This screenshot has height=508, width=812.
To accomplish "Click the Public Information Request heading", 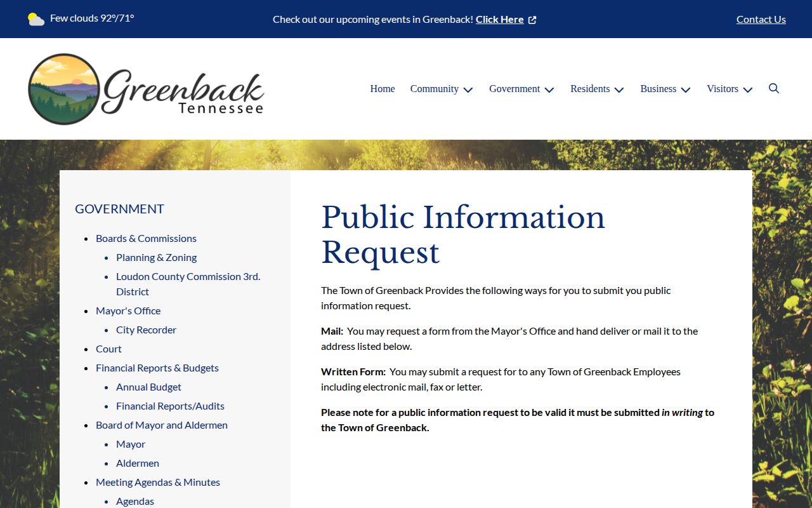I will pos(463,234).
